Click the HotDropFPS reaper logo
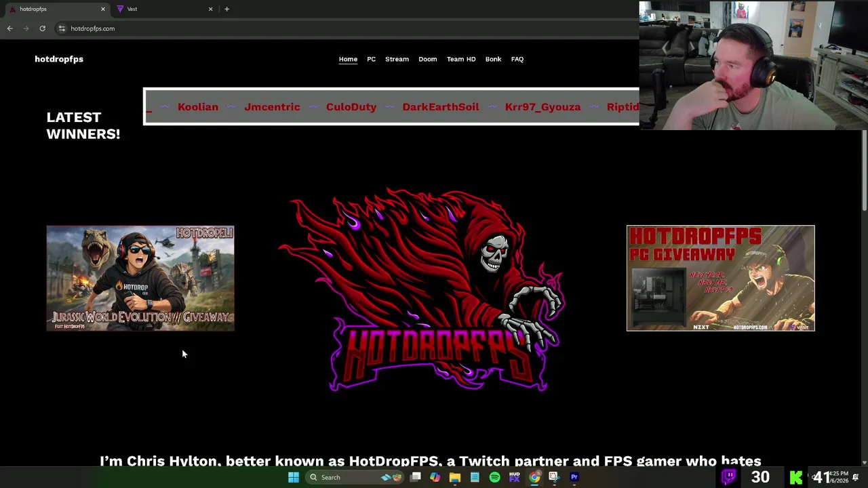 click(x=420, y=290)
